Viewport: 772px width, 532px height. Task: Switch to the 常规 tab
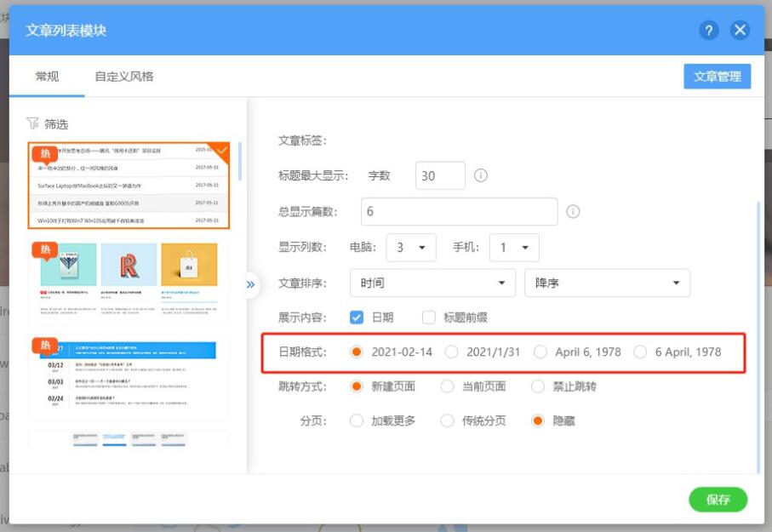(x=47, y=77)
